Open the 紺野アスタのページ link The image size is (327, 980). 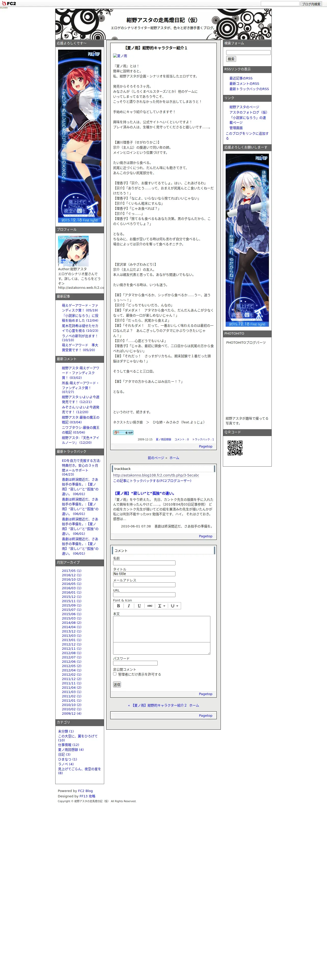point(244,107)
